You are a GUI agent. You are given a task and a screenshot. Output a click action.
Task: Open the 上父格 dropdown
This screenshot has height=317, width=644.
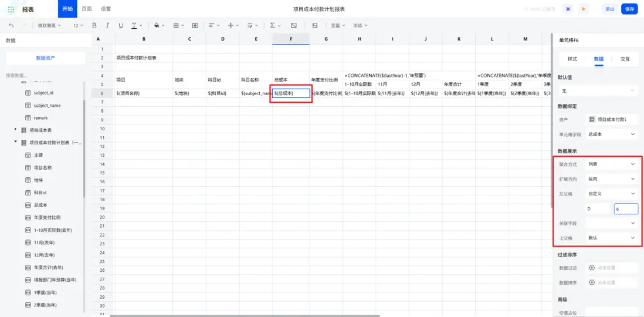coord(612,238)
